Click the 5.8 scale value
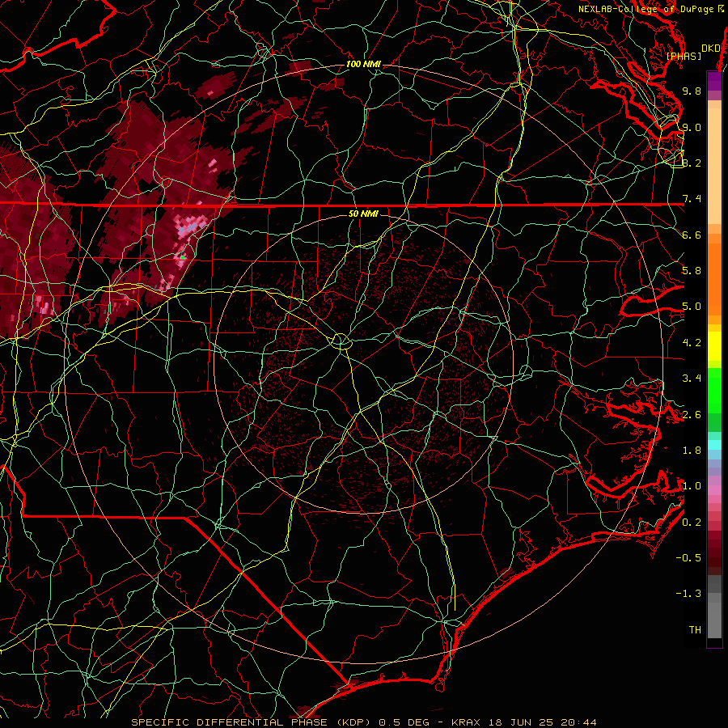 coord(692,271)
